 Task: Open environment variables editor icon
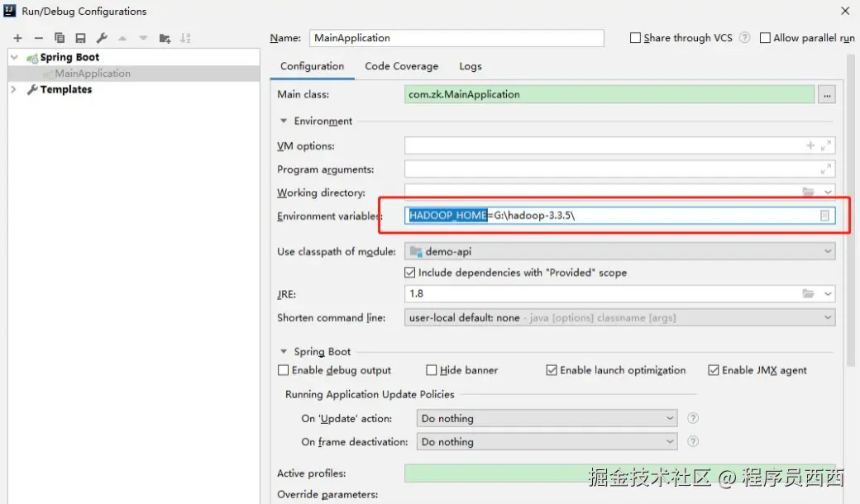824,216
